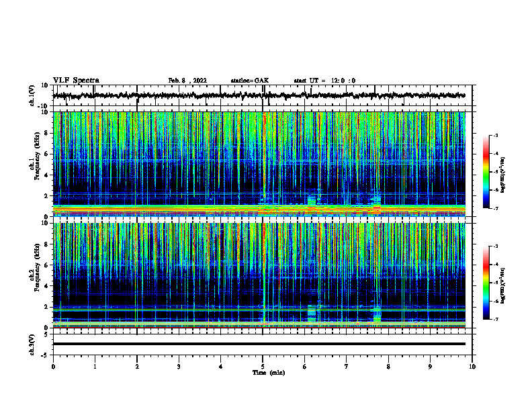Click the '6' label on ch.1 frequency axis

click(46, 154)
